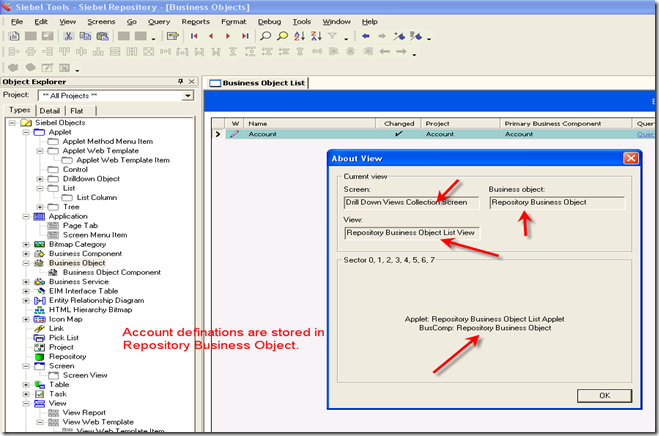The image size is (659, 436).
Task: Select Applet Method Menu Item in tree
Action: (108, 142)
